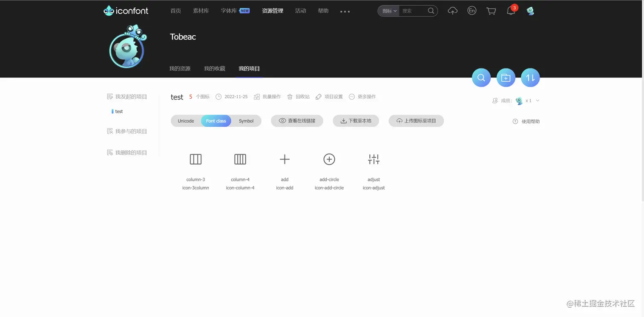
Task: Select the adjust sliders icon
Action: pos(374,159)
